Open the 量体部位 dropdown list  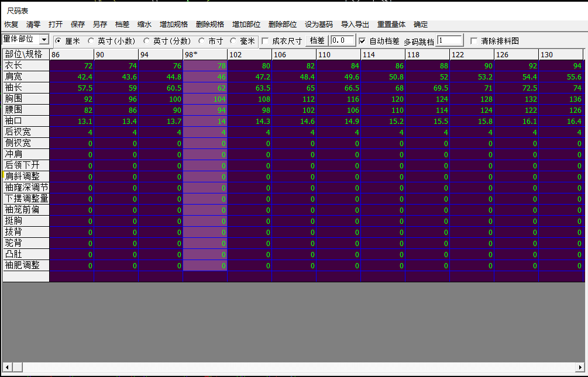[44, 40]
